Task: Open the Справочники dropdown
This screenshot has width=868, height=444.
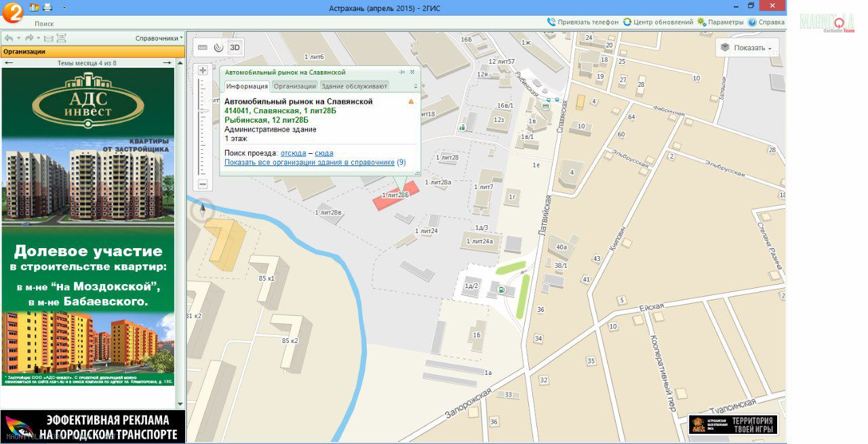Action: coord(159,38)
